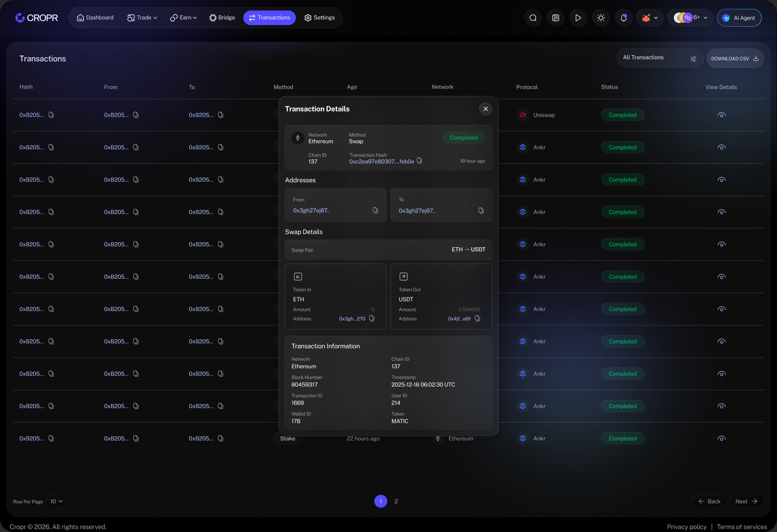Image resolution: width=777 pixels, height=532 pixels.
Task: Close the Transaction Details dialog
Action: click(x=486, y=109)
